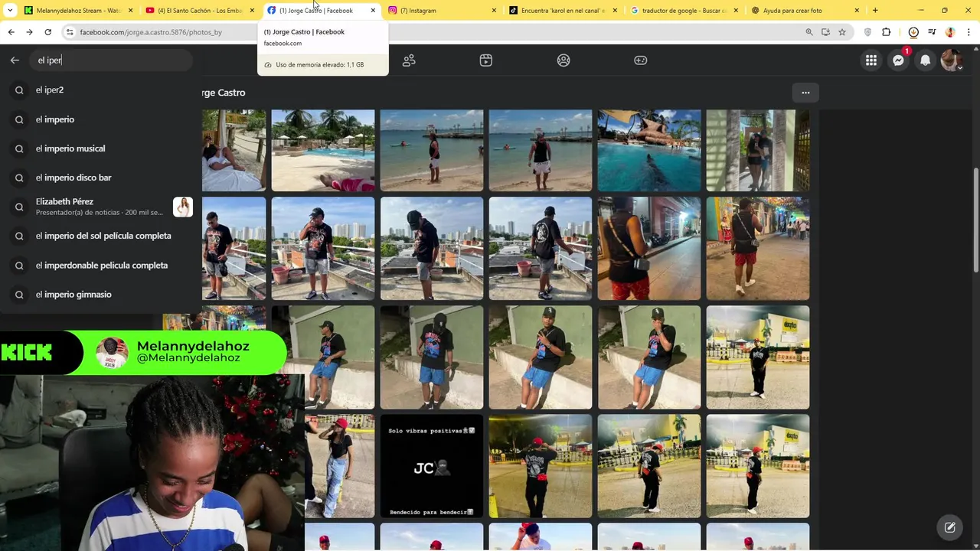Open a new browser tab
This screenshot has height=551, width=980.
(875, 11)
